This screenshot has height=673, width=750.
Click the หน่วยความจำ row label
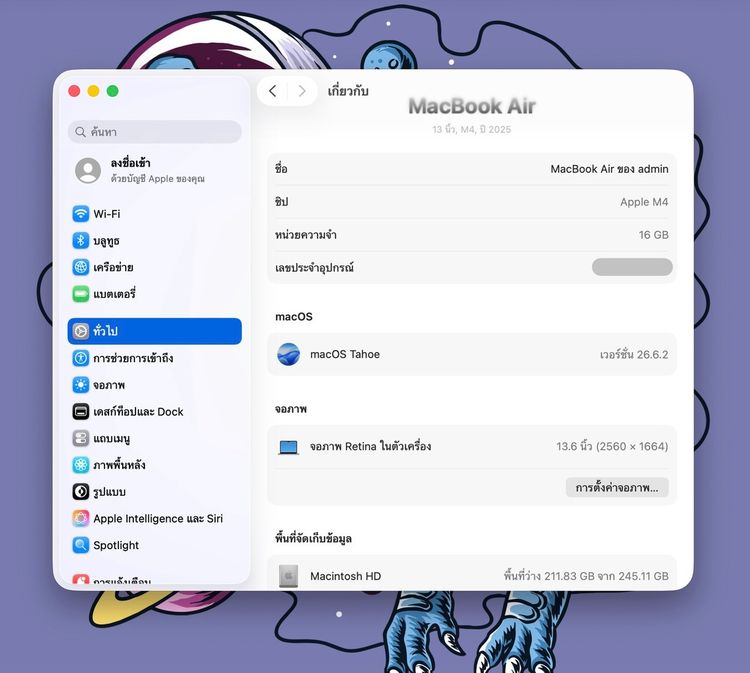coord(306,234)
